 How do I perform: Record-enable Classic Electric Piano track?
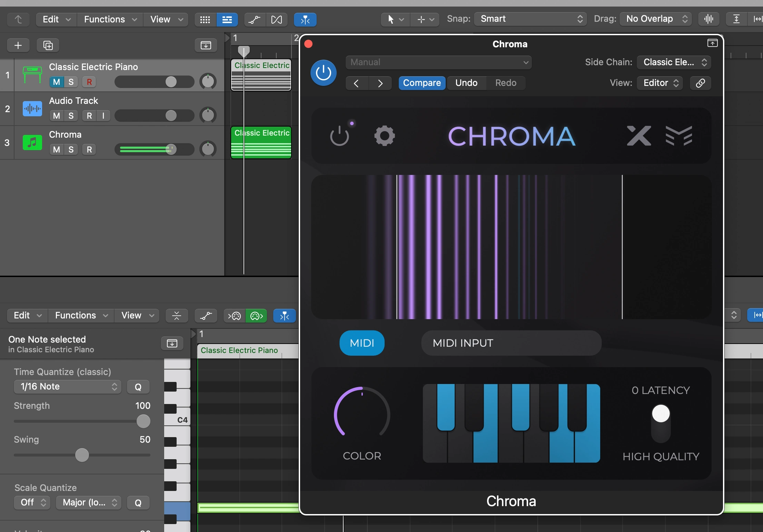click(89, 82)
